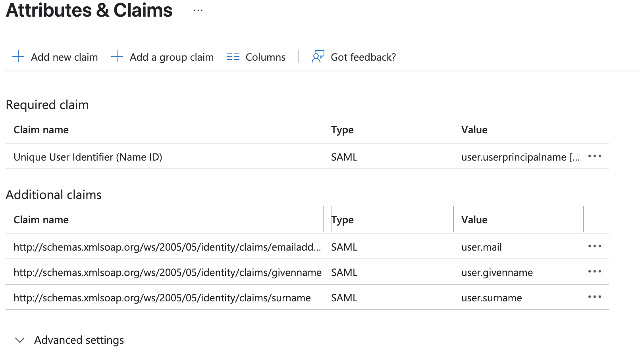Click the Columns toolbar label
This screenshot has width=640, height=364.
click(x=265, y=57)
